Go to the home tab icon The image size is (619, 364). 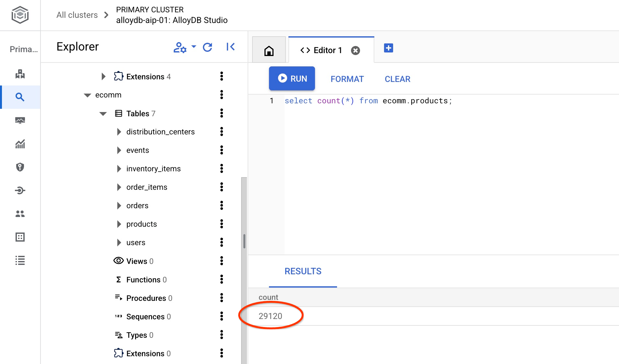click(x=269, y=51)
